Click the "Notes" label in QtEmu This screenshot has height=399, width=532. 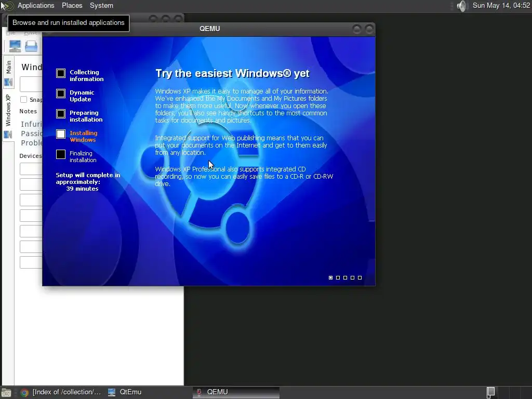pyautogui.click(x=28, y=111)
